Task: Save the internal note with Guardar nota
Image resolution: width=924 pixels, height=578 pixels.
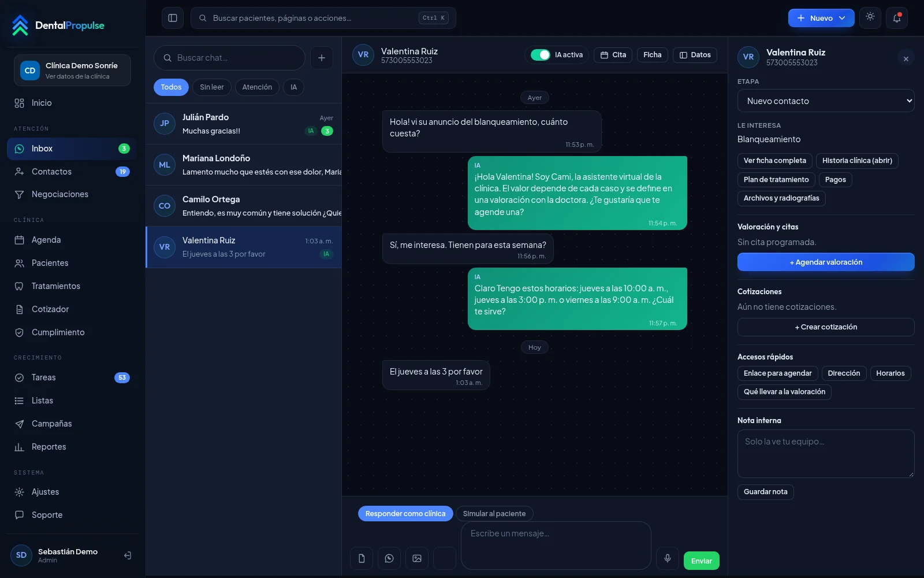Action: pyautogui.click(x=766, y=492)
